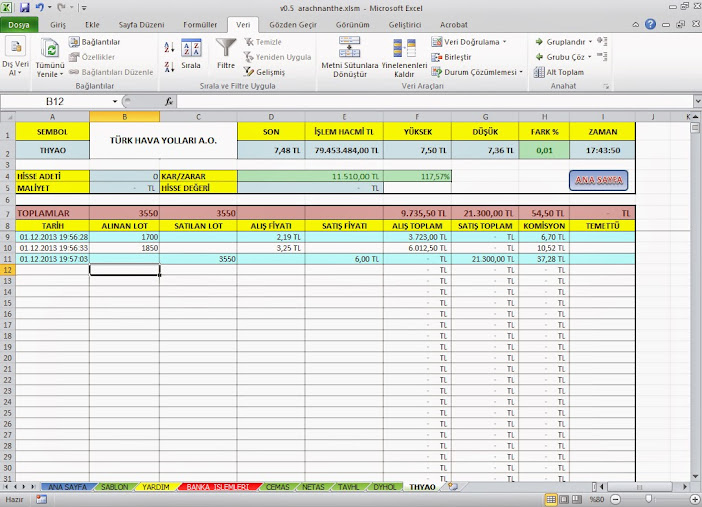The height and width of the screenshot is (507, 702).
Task: Open Bağlantılar connections icon
Action: (74, 42)
